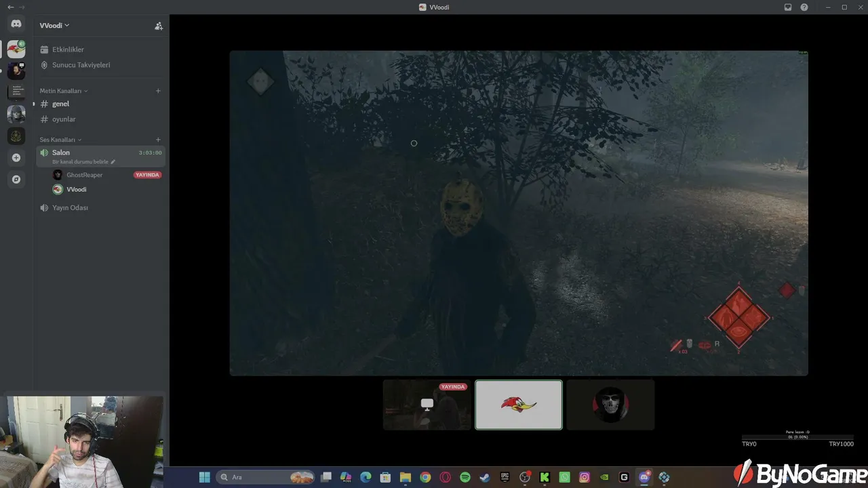
Task: Select VVoodi in the voice channel list
Action: tap(76, 190)
